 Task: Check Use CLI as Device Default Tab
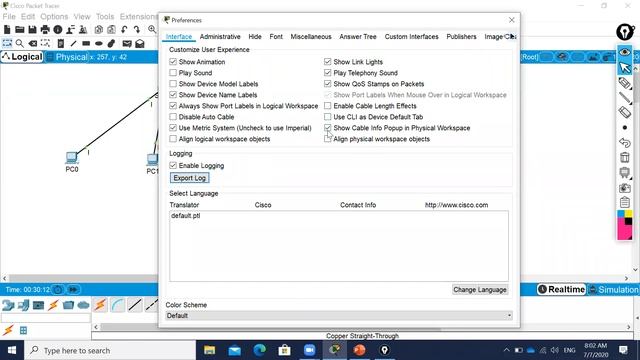point(327,117)
